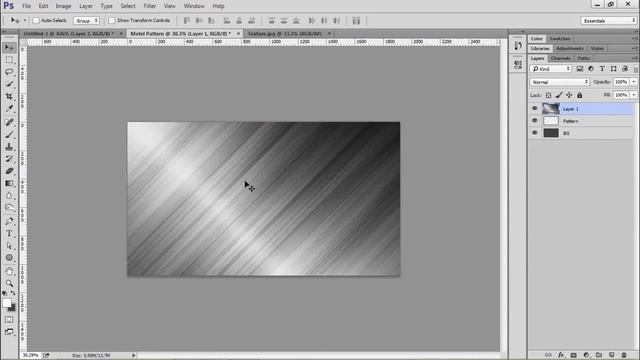Toggle type layer filter T icon
Image resolution: width=640 pixels, height=360 pixels.
coord(602,69)
